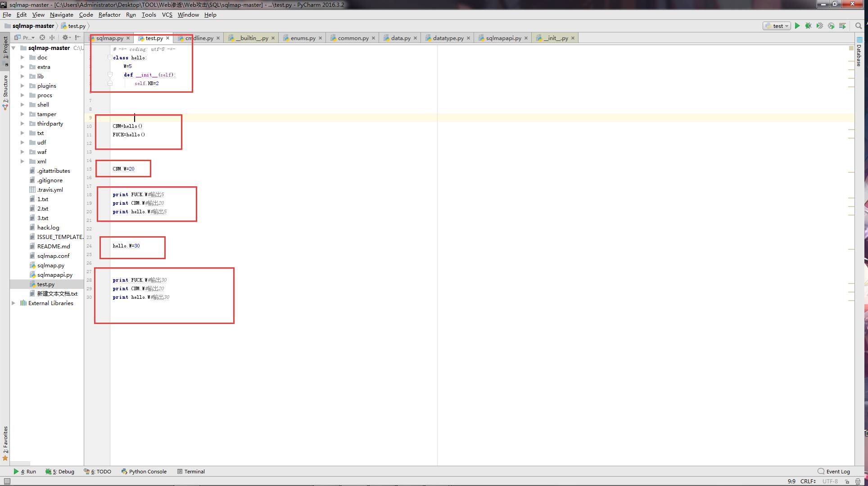Click the scroll-from-source target icon
The width and height of the screenshot is (868, 486).
42,38
